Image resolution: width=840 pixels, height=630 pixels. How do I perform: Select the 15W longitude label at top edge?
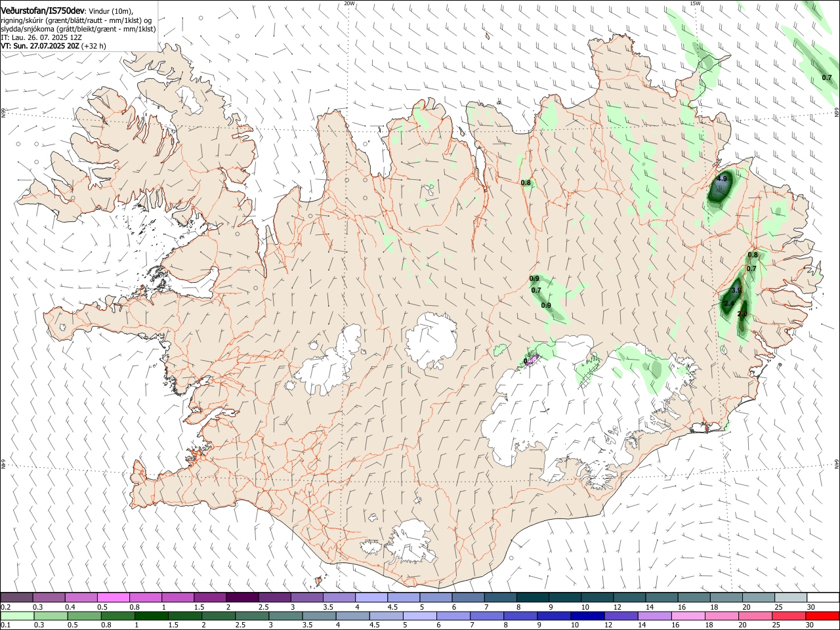point(695,3)
